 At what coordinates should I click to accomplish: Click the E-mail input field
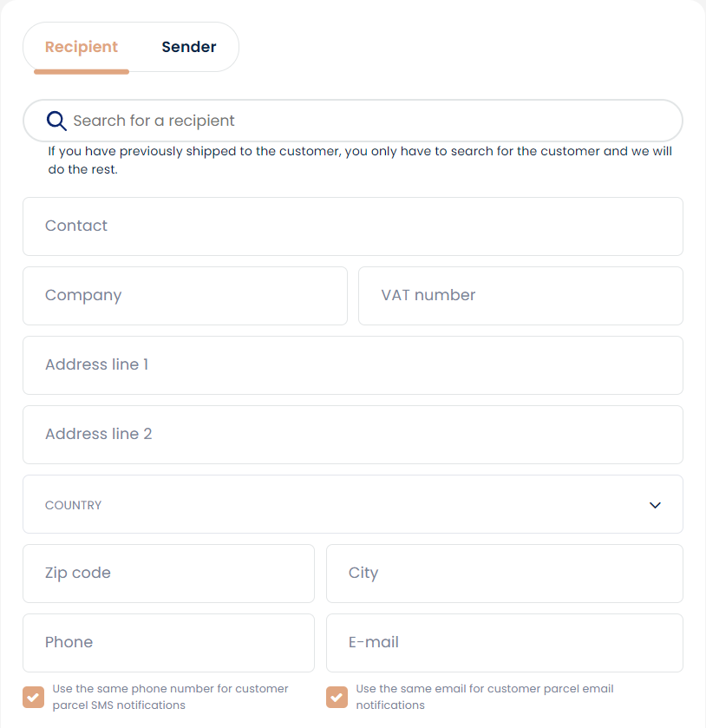coord(505,643)
